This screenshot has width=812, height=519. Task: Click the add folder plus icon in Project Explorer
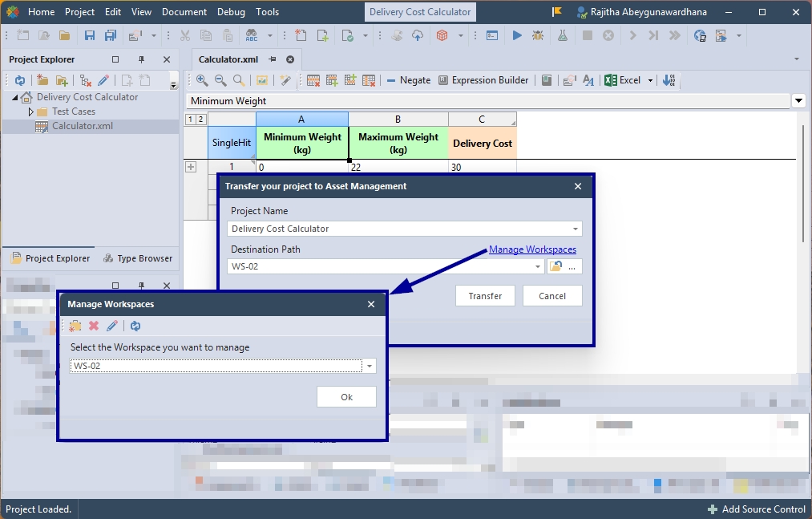63,80
